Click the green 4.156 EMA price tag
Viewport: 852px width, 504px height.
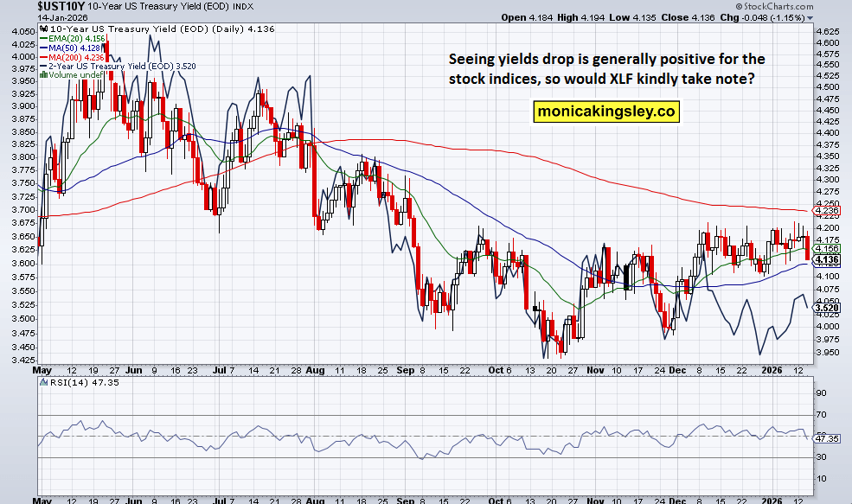828,249
